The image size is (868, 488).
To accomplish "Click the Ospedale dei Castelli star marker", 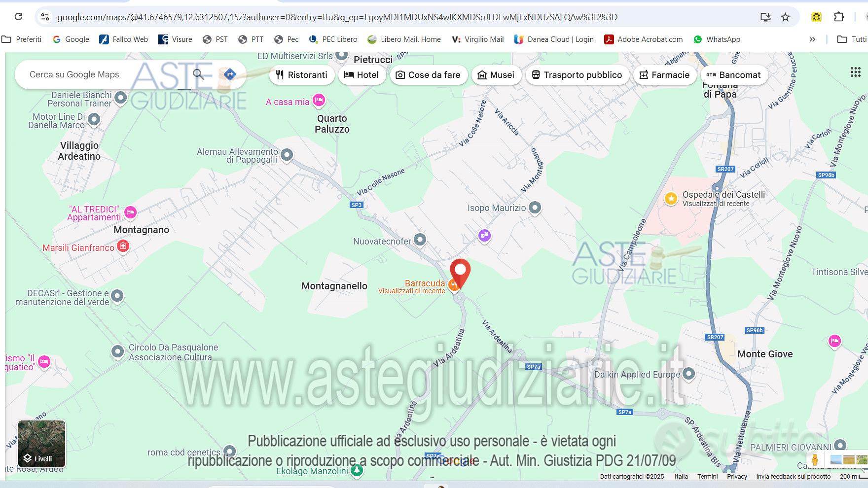I will point(671,199).
